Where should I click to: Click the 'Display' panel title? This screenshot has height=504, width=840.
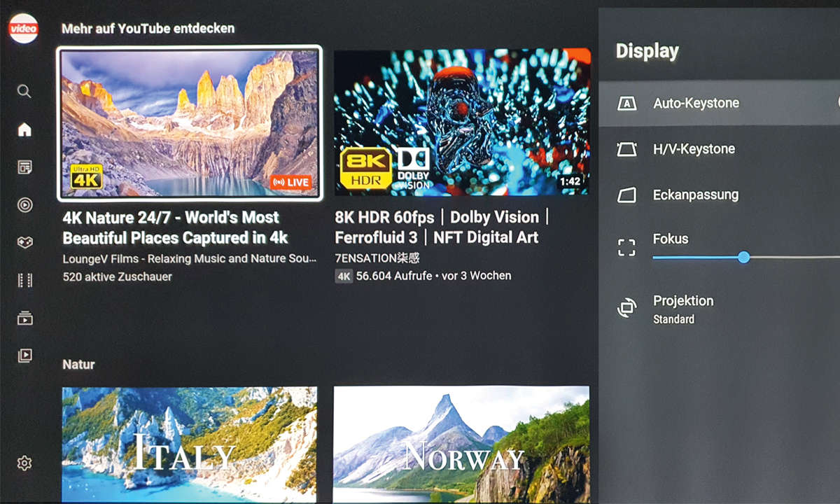[647, 51]
